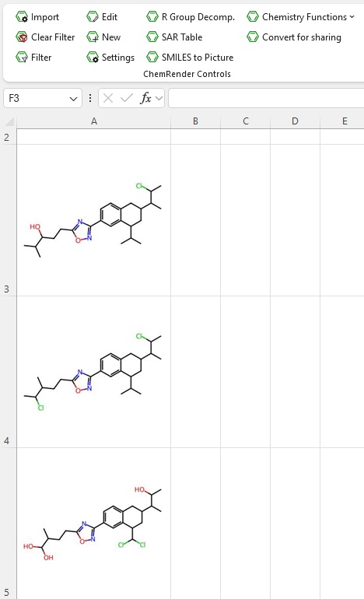Click the SAR Table label
The image size is (364, 599).
(x=182, y=37)
